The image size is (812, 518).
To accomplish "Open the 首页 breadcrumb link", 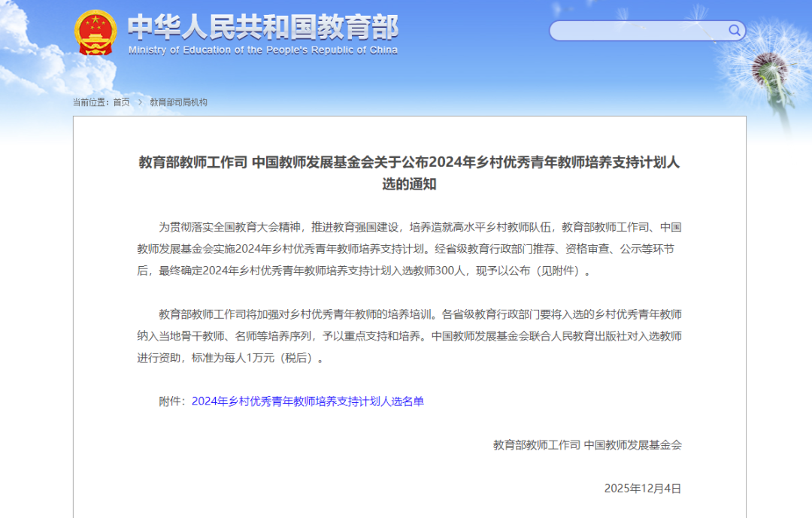I will coord(121,102).
